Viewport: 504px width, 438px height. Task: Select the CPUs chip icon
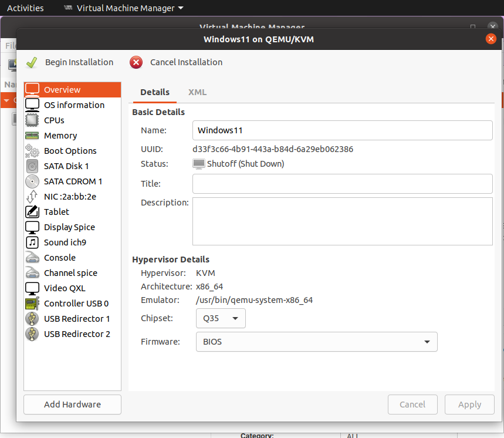click(32, 120)
